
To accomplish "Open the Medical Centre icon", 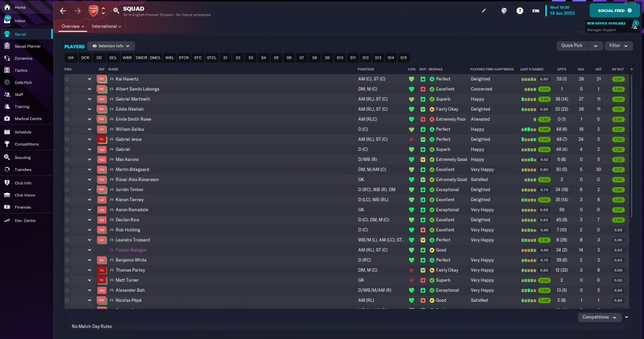I will [7, 119].
